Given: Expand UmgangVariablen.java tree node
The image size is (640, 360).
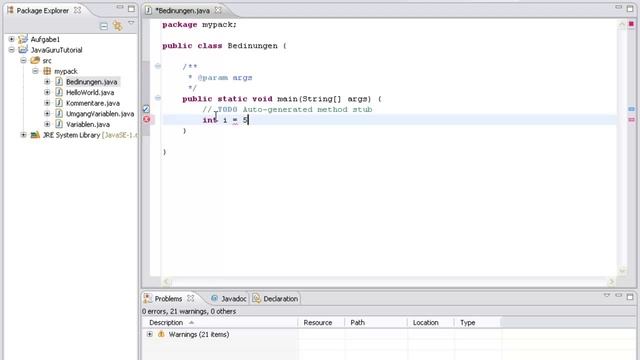Looking at the screenshot, I should click(x=47, y=113).
